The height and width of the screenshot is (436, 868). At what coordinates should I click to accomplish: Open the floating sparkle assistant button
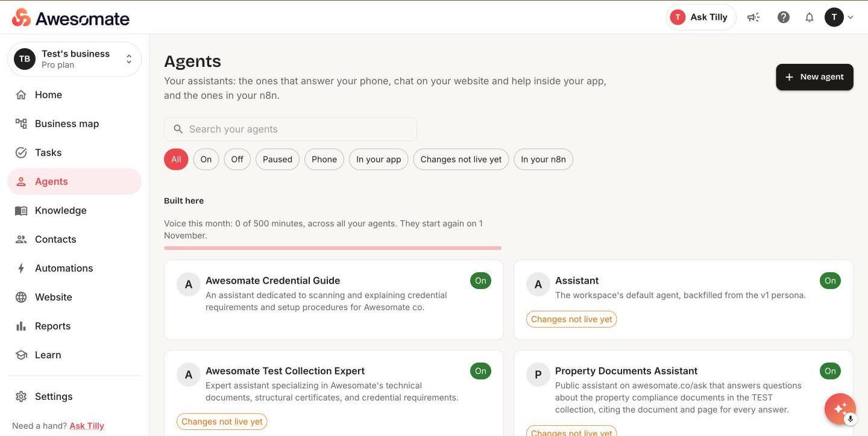(840, 408)
